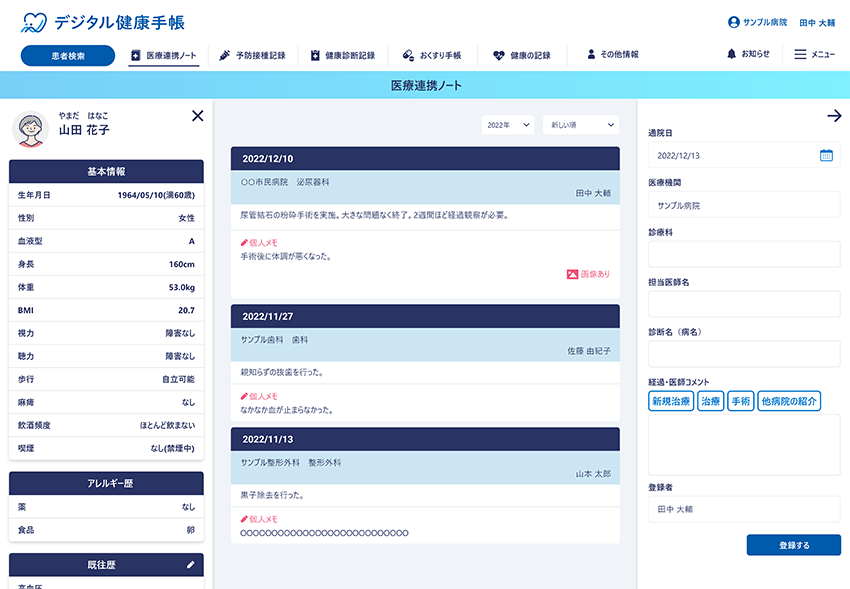This screenshot has width=850, height=589.
Task: Click the 登録者 input field
Action: [x=744, y=509]
